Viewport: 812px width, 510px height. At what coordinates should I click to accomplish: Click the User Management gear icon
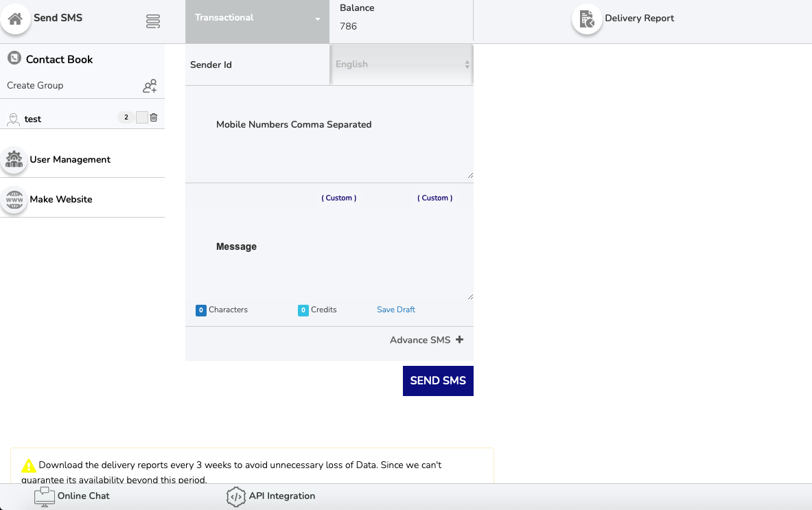(x=14, y=160)
